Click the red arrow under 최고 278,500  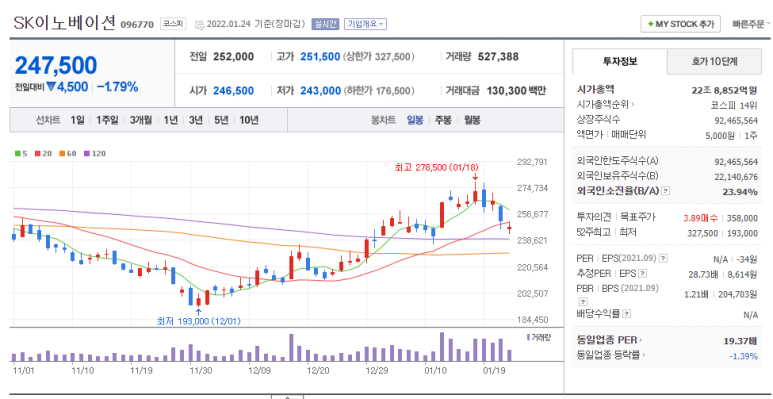pos(475,176)
